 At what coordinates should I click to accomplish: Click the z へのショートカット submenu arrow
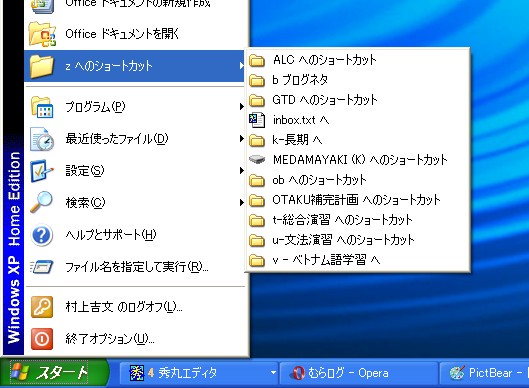tap(241, 65)
